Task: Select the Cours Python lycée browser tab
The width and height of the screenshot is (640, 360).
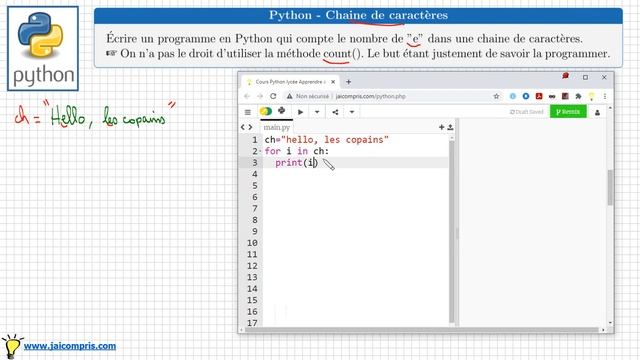Action: click(x=290, y=82)
